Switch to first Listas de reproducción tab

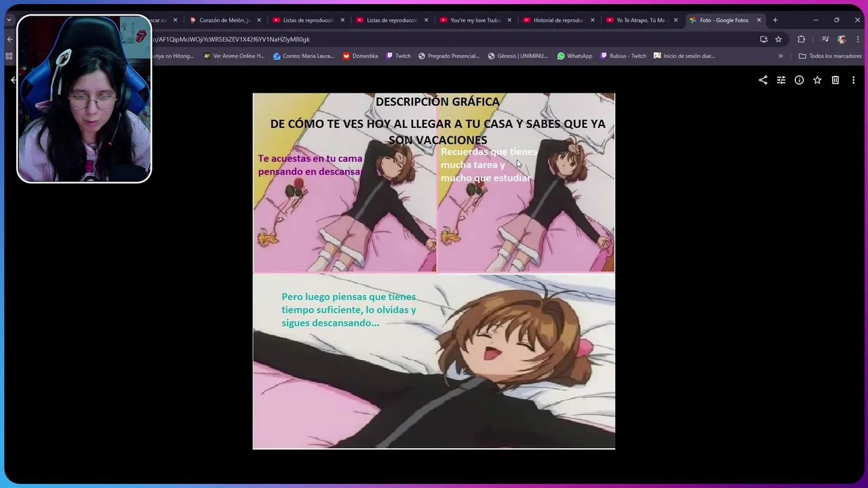(307, 20)
